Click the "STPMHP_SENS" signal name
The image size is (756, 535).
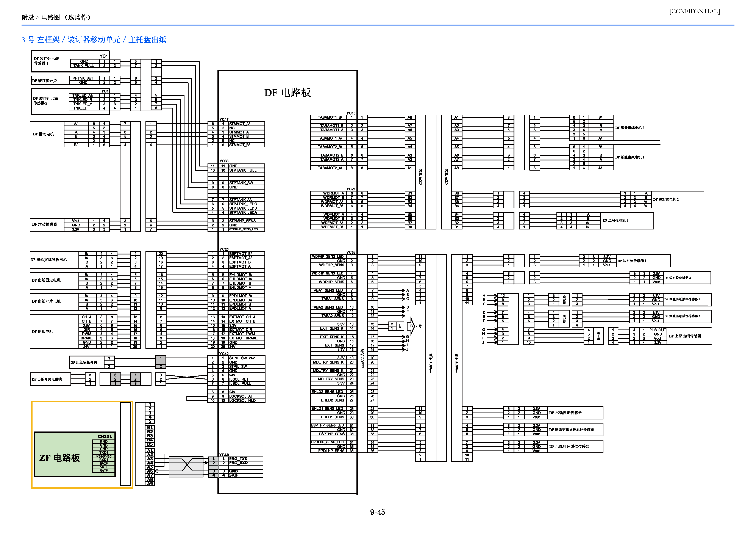click(x=242, y=221)
